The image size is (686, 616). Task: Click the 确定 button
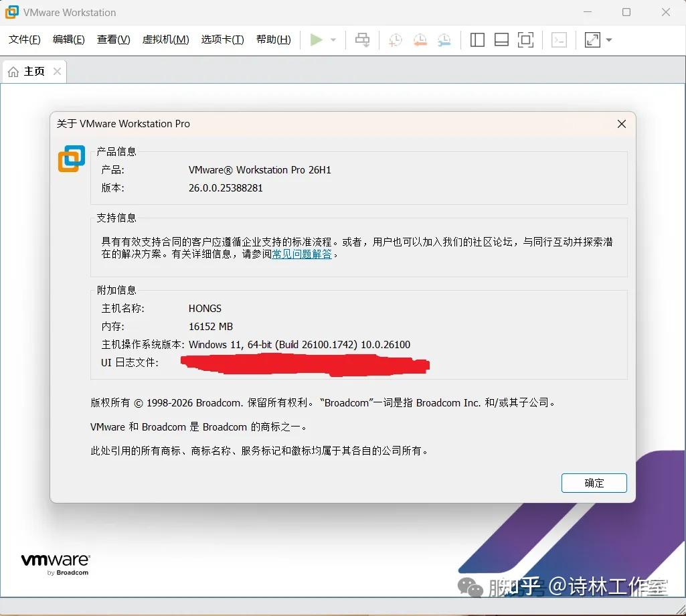tap(594, 483)
